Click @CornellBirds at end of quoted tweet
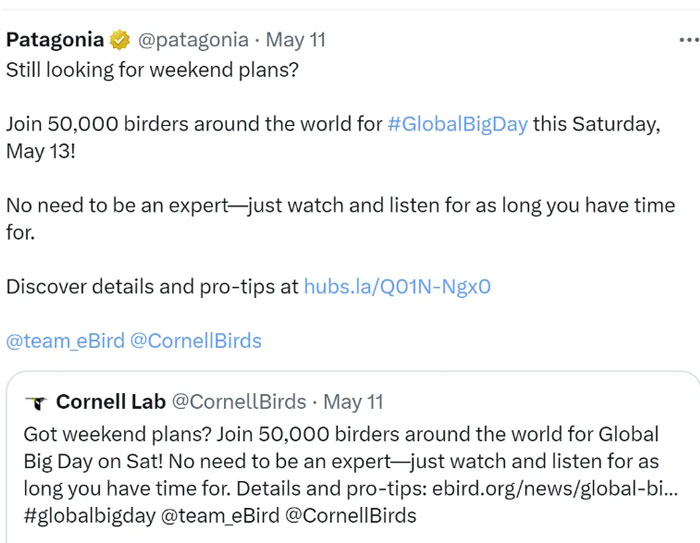The image size is (700, 543). coord(350,516)
